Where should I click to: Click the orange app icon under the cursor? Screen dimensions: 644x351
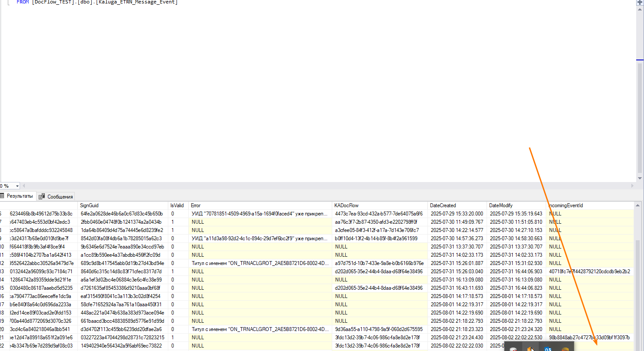pyautogui.click(x=530, y=348)
